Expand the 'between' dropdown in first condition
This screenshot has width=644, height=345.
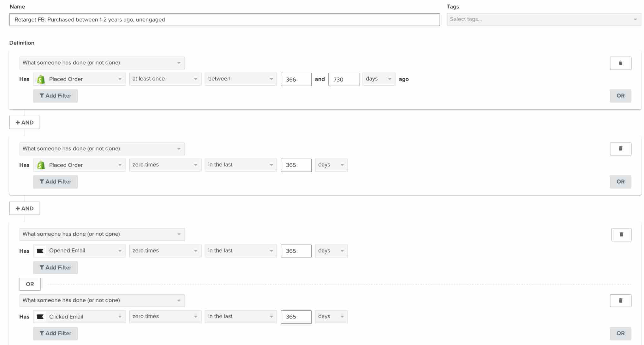(240, 78)
